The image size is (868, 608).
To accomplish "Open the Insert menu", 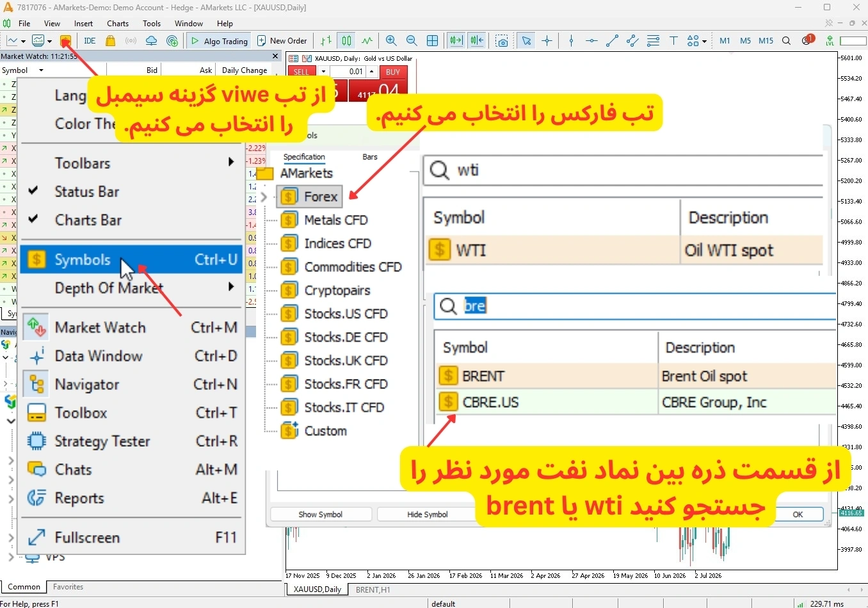I will point(83,23).
